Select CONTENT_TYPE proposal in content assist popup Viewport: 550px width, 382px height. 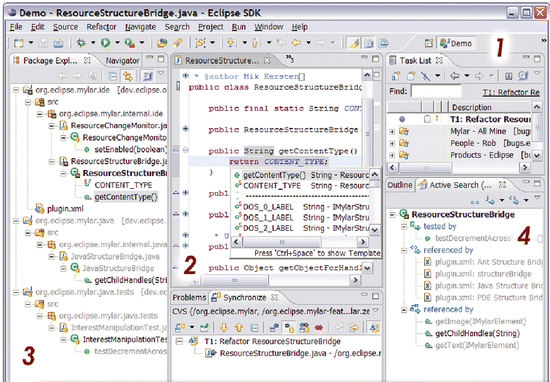[x=302, y=186]
